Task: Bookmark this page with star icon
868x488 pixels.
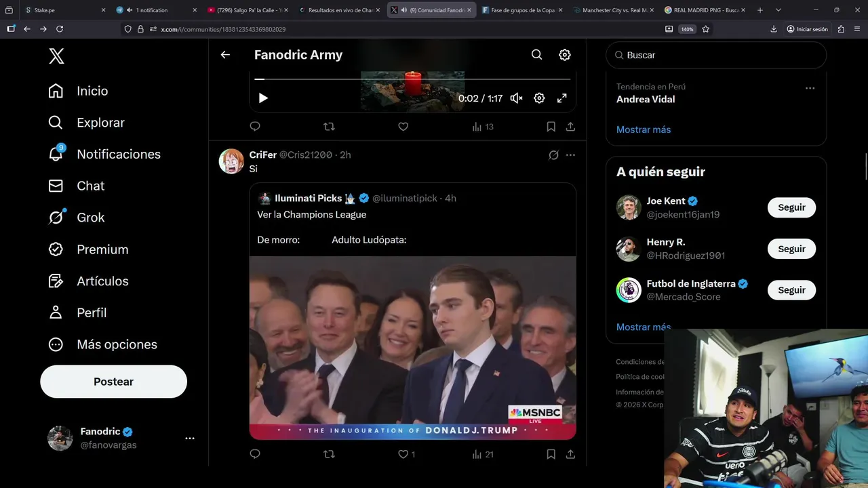Action: point(706,29)
